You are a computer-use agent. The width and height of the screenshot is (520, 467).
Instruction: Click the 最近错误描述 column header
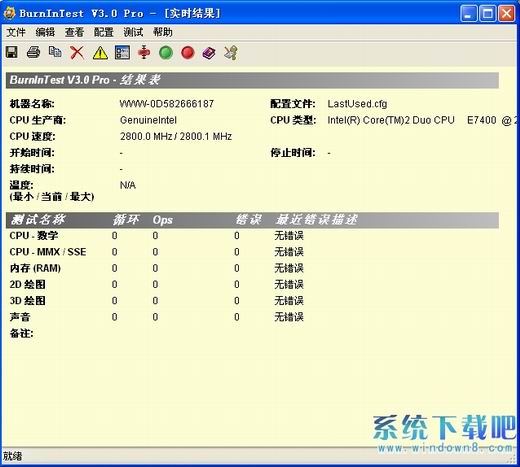[x=317, y=220]
